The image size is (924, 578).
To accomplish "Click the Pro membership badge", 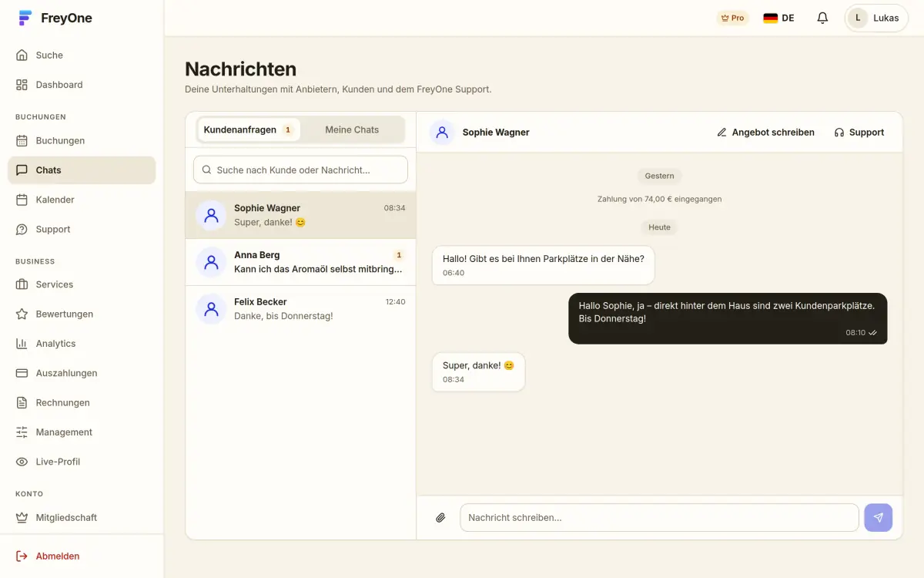I will (x=732, y=18).
